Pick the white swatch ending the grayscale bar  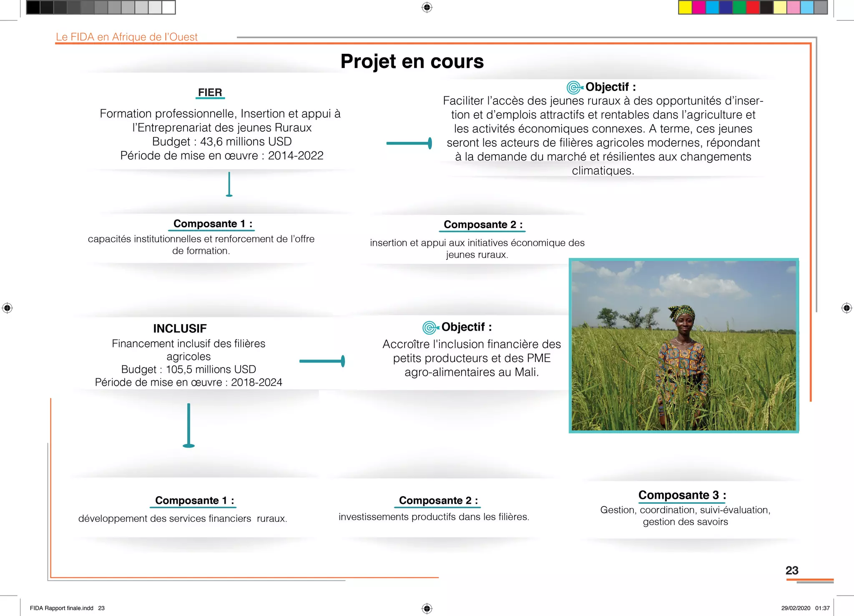click(x=168, y=8)
